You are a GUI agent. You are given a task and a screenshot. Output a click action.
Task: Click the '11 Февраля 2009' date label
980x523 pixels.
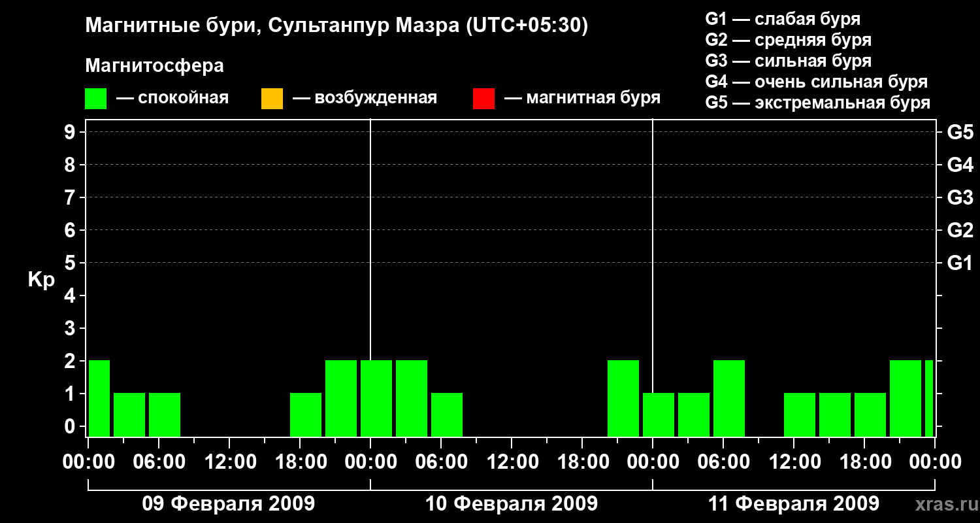(794, 504)
